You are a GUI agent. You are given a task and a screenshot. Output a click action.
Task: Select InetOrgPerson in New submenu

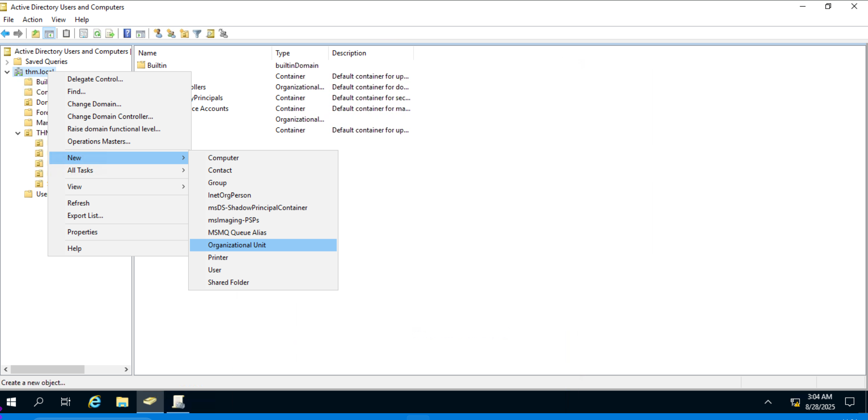[x=263, y=195]
